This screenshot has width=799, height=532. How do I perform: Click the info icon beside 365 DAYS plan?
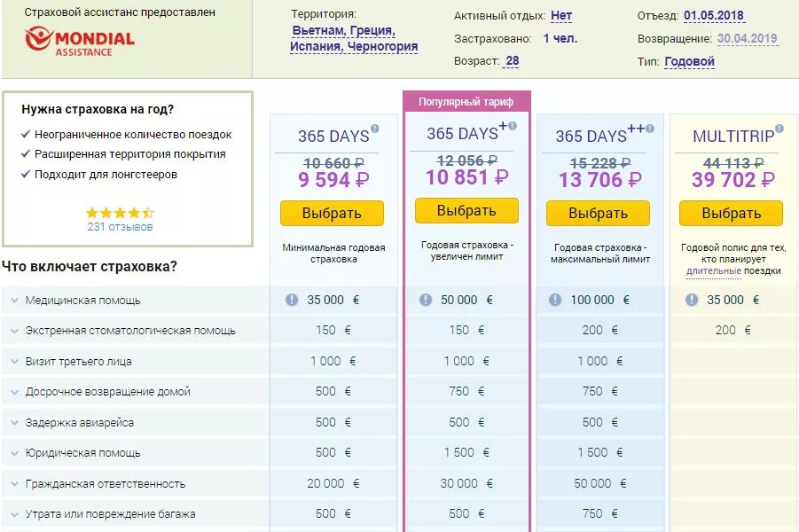click(375, 129)
